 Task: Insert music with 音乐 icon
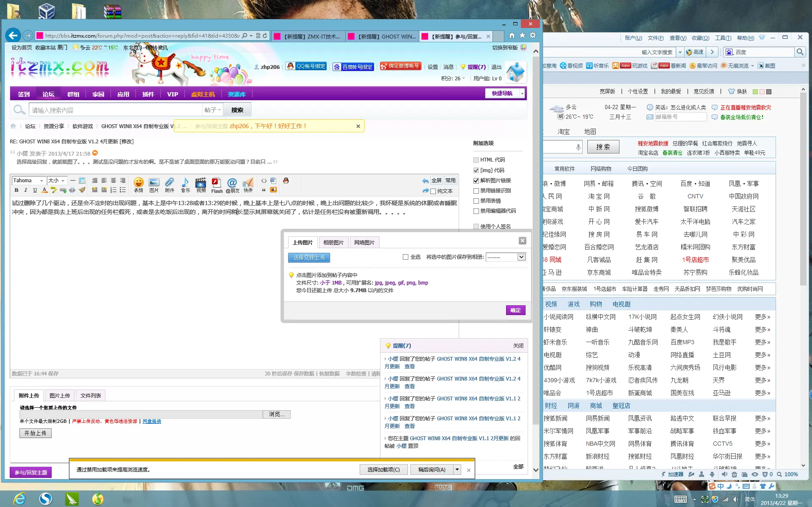[x=185, y=185]
